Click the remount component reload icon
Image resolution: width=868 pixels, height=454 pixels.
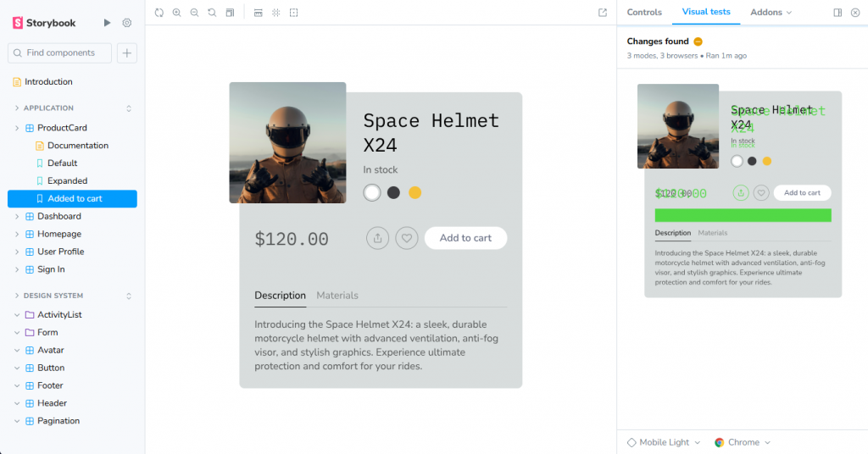pos(159,13)
